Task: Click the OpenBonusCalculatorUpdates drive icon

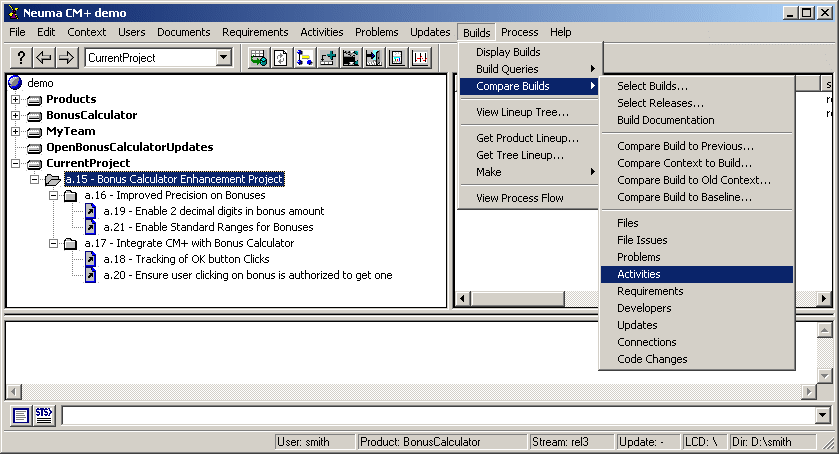Action: pos(34,148)
